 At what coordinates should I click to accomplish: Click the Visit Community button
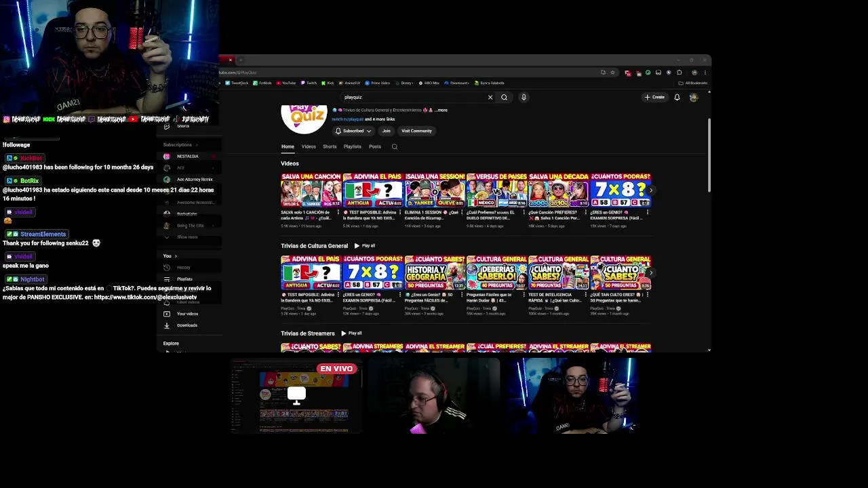[x=416, y=131]
